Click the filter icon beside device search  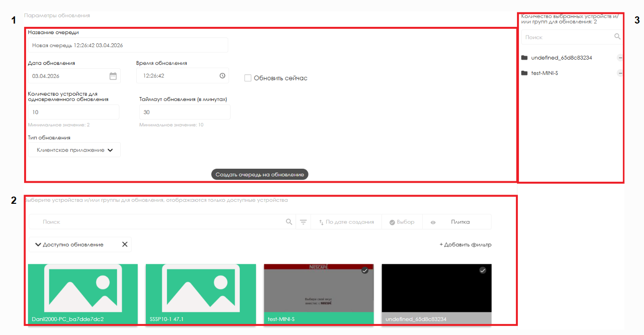pyautogui.click(x=303, y=222)
